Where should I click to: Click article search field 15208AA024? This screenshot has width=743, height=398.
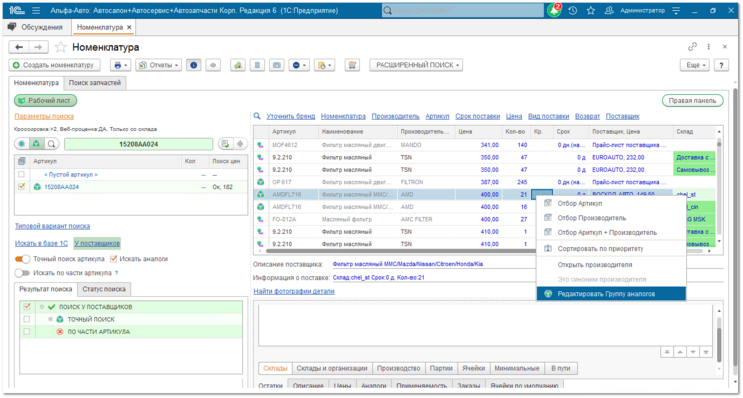138,144
